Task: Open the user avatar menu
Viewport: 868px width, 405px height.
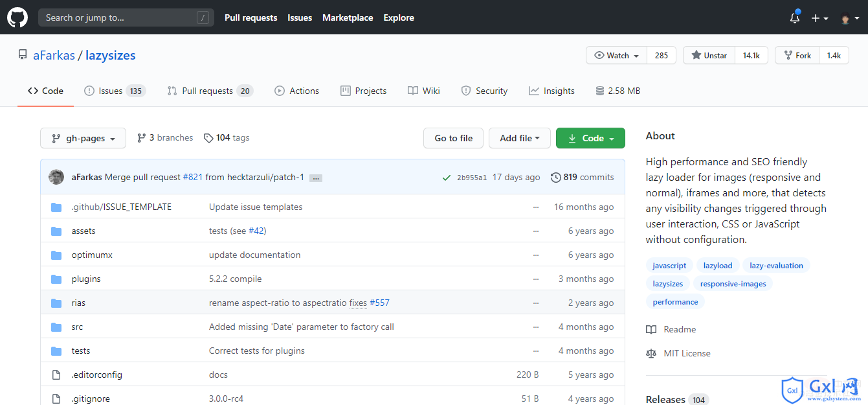Action: (x=849, y=19)
